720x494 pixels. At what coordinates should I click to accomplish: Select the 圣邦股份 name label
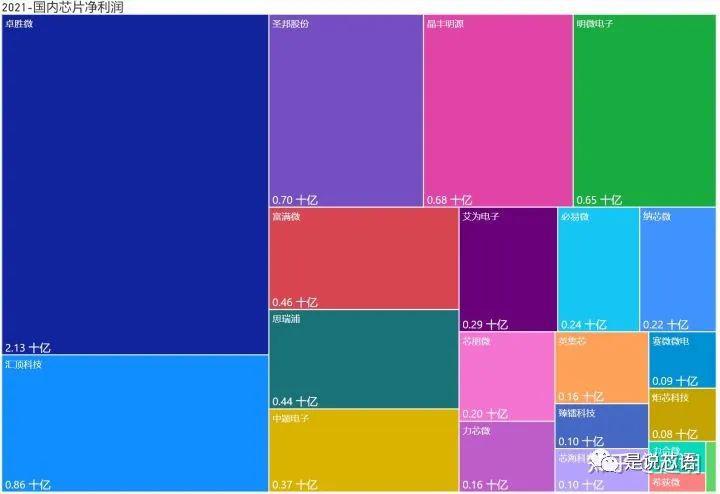[291, 23]
